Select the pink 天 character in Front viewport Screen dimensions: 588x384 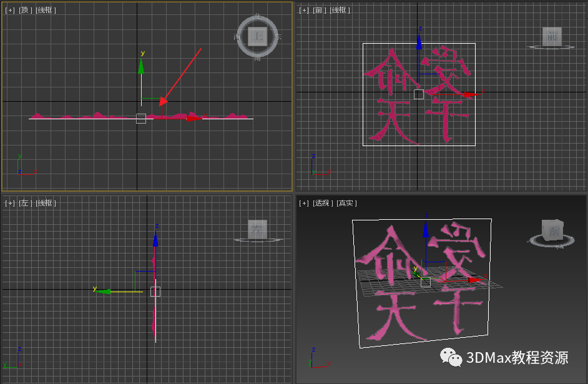(x=393, y=122)
